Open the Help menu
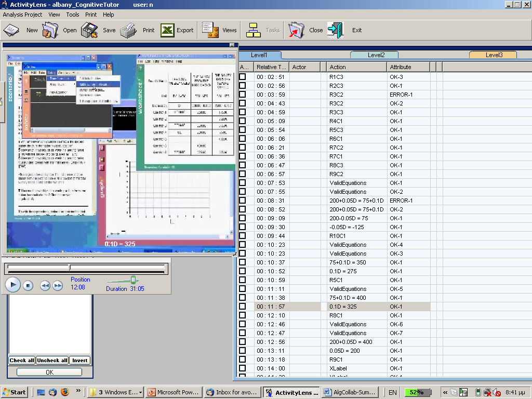The width and height of the screenshot is (532, 399). point(109,15)
